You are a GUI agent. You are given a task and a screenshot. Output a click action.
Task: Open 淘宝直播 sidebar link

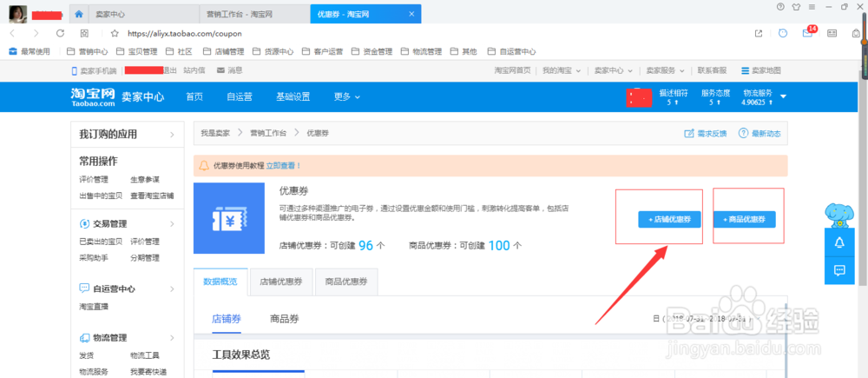[x=94, y=307]
